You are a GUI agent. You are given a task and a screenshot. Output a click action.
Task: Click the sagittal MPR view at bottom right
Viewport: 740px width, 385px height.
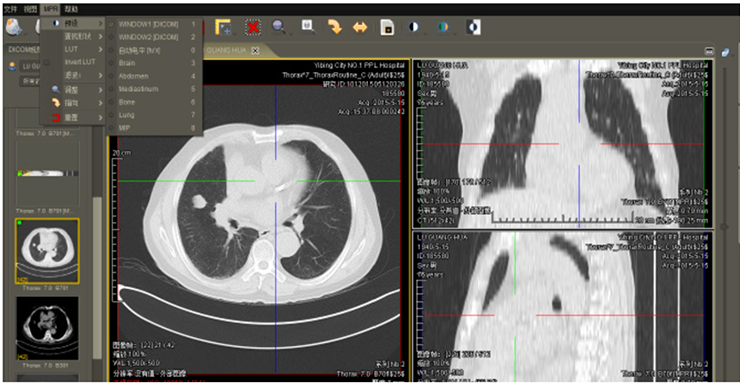pos(563,306)
